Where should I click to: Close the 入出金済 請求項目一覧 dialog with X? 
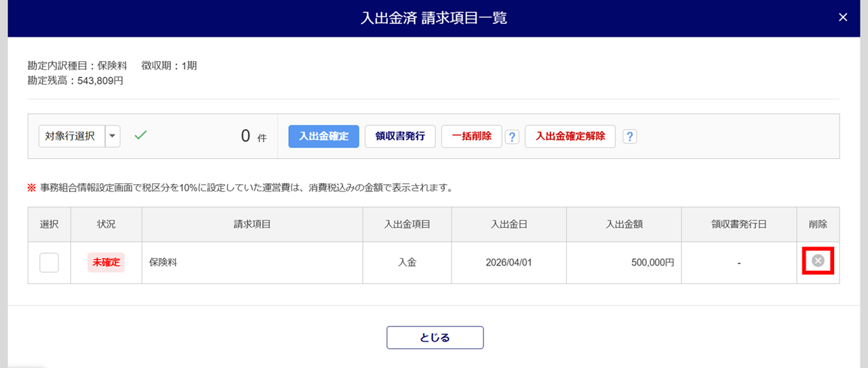(843, 18)
